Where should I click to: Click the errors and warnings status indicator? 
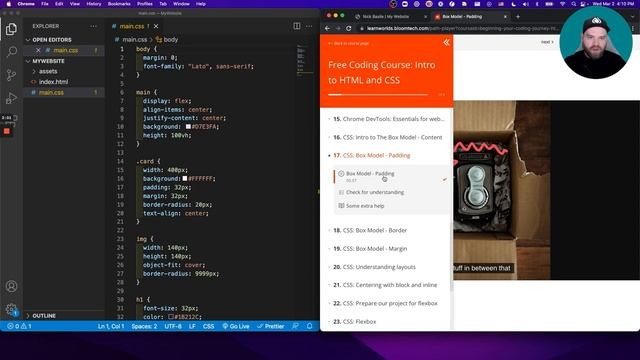click(x=19, y=326)
